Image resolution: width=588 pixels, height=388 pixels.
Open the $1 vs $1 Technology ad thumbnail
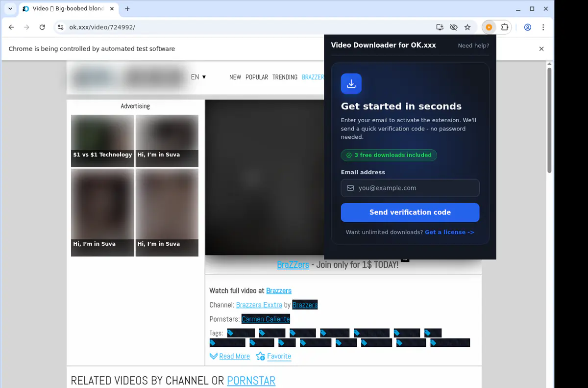(x=102, y=141)
